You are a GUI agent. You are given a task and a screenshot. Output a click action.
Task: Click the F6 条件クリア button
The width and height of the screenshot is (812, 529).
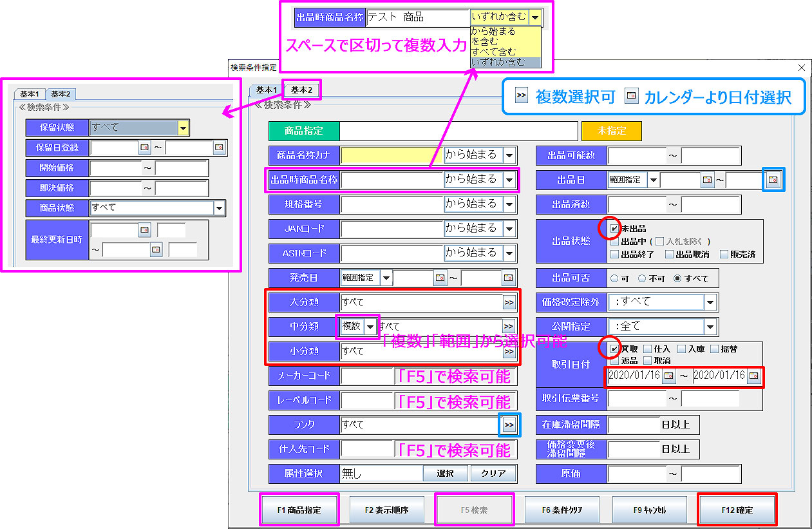click(x=563, y=510)
